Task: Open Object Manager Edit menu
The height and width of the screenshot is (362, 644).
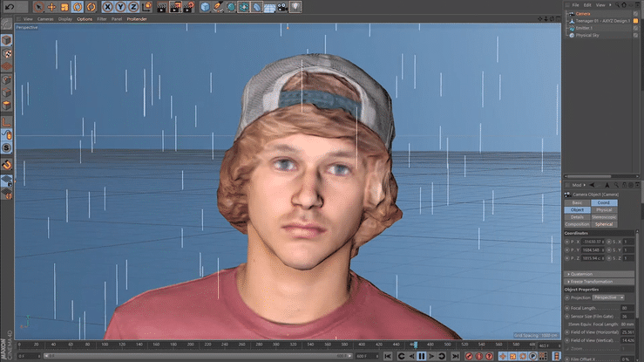Action: (x=587, y=5)
